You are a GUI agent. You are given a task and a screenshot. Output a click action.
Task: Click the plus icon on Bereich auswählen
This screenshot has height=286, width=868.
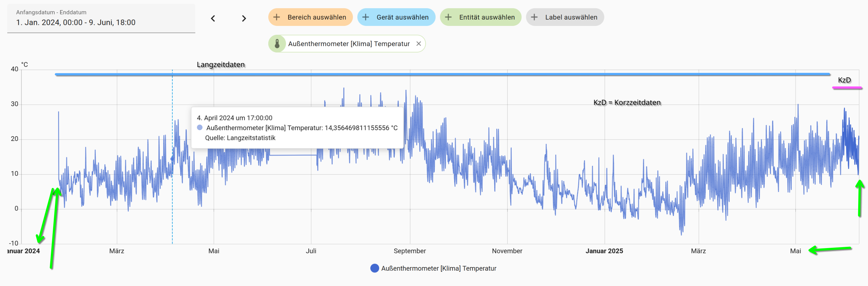276,17
